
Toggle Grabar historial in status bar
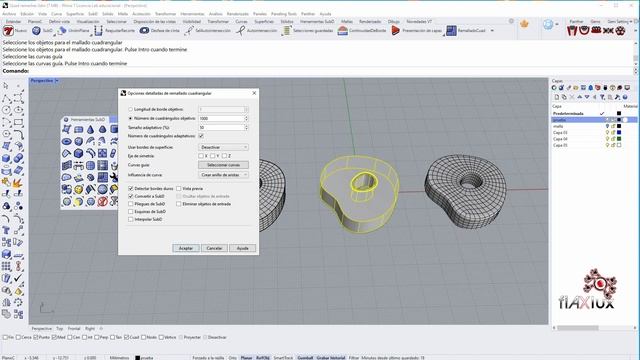tap(331, 358)
